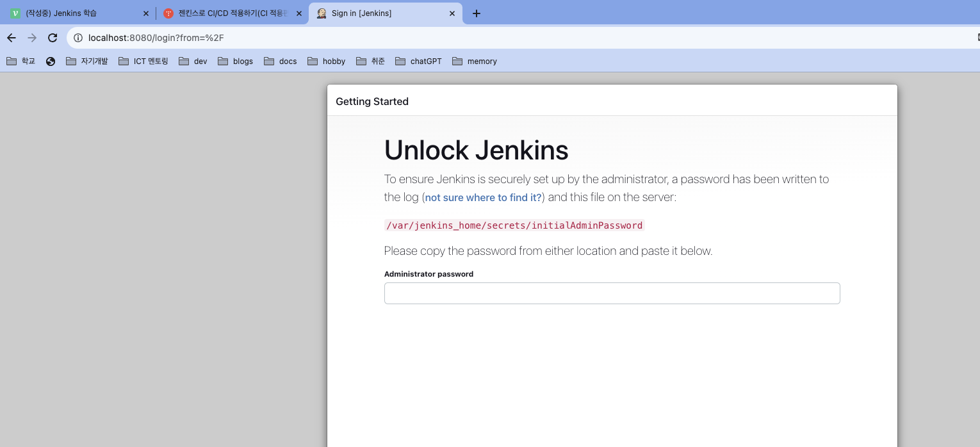Open the 학교 bookmark folder
The image size is (980, 447).
tap(20, 61)
